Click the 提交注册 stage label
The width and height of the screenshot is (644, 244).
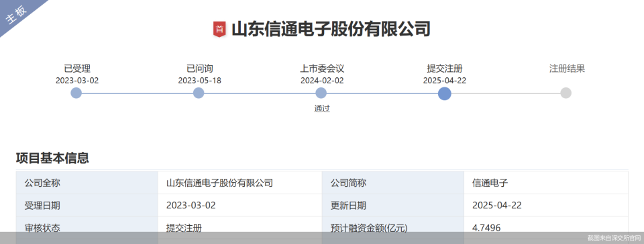pos(445,69)
